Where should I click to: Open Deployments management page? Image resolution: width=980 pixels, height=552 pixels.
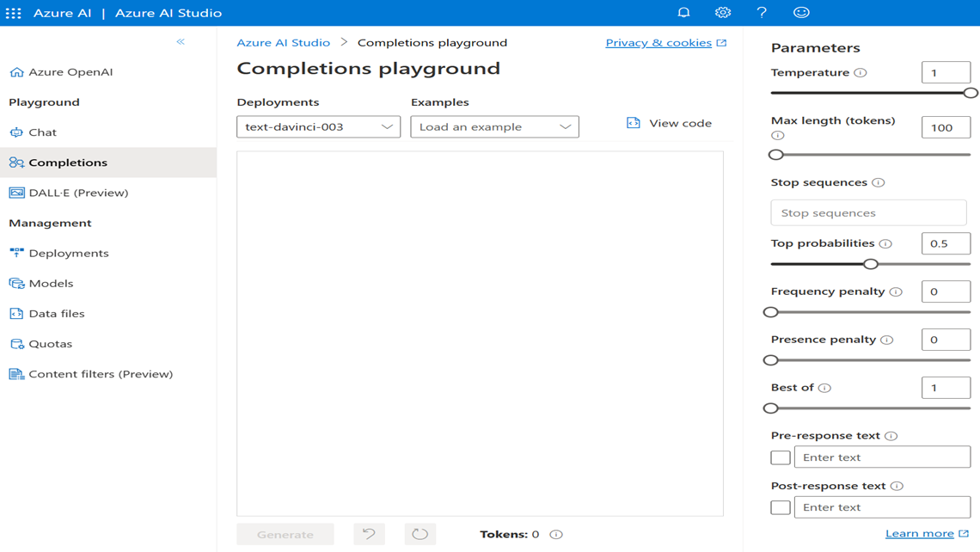(58, 253)
